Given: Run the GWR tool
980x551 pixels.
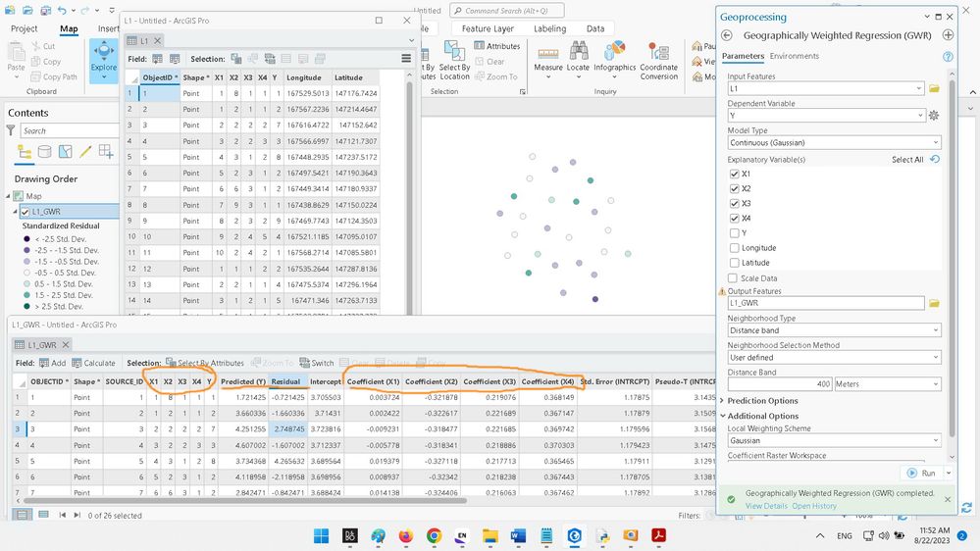Looking at the screenshot, I should point(922,473).
